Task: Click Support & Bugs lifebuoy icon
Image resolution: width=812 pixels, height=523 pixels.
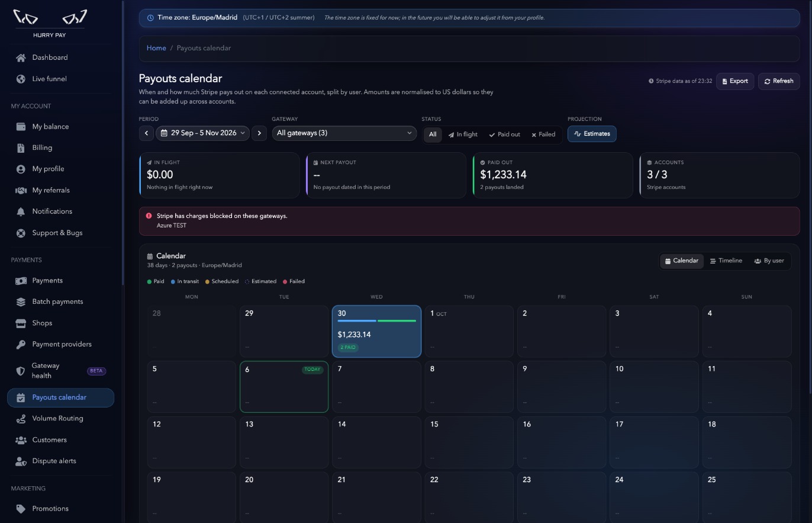Action: click(x=21, y=233)
